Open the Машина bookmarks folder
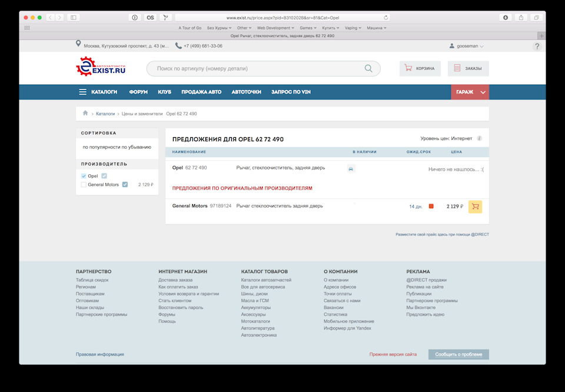Viewport: 565px width, 392px height. [x=377, y=28]
